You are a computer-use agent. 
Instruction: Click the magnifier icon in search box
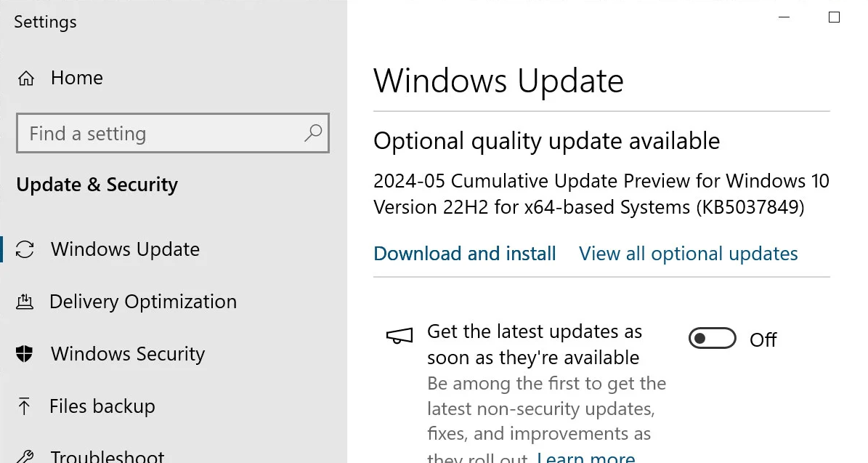(x=313, y=133)
